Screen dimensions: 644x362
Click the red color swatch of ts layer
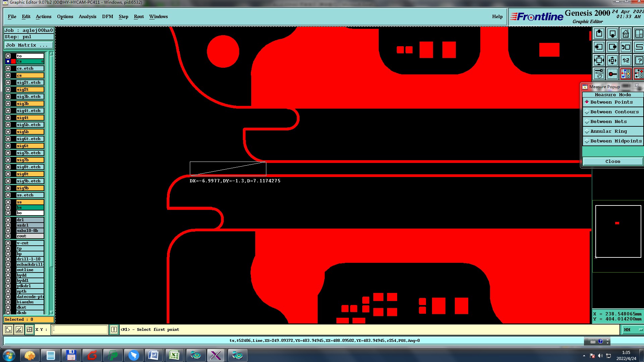13,61
